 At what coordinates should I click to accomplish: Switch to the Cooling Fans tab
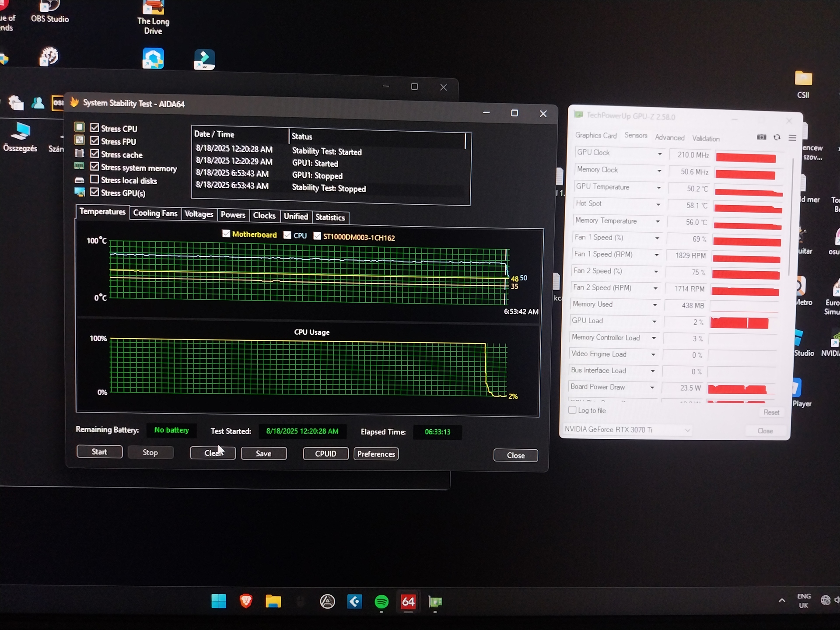[155, 213]
